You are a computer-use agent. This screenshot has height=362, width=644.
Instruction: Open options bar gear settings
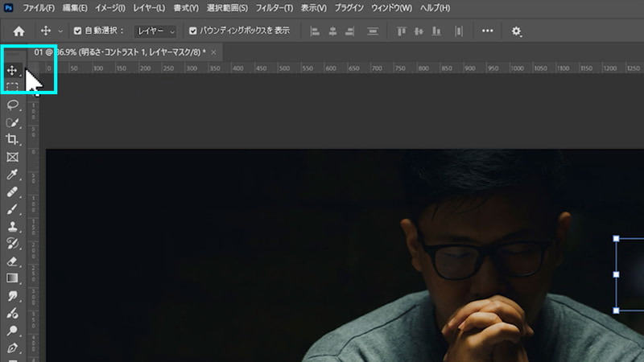click(x=516, y=31)
